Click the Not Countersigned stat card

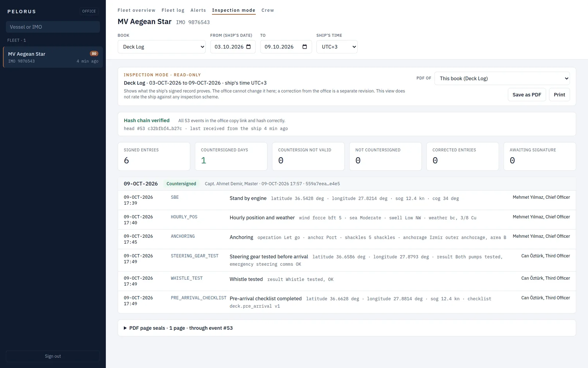pyautogui.click(x=386, y=156)
